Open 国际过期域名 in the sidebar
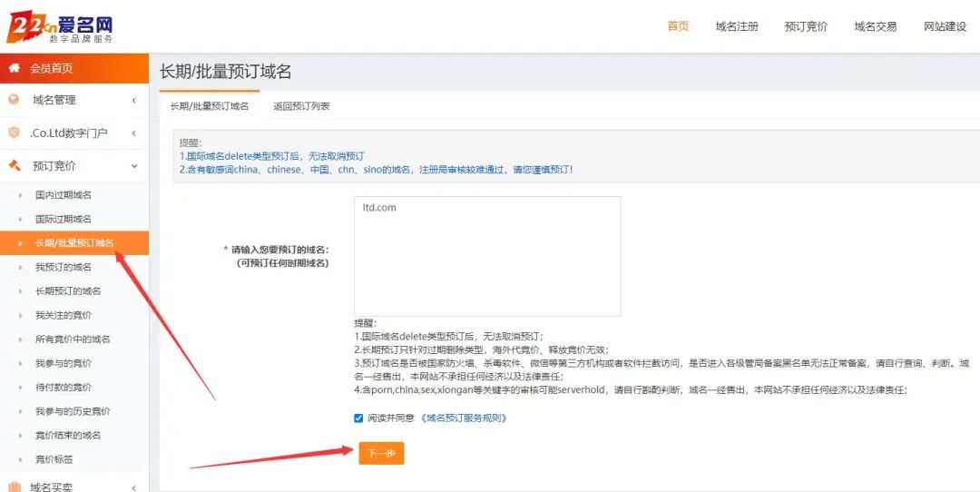The image size is (980, 492). [x=64, y=219]
